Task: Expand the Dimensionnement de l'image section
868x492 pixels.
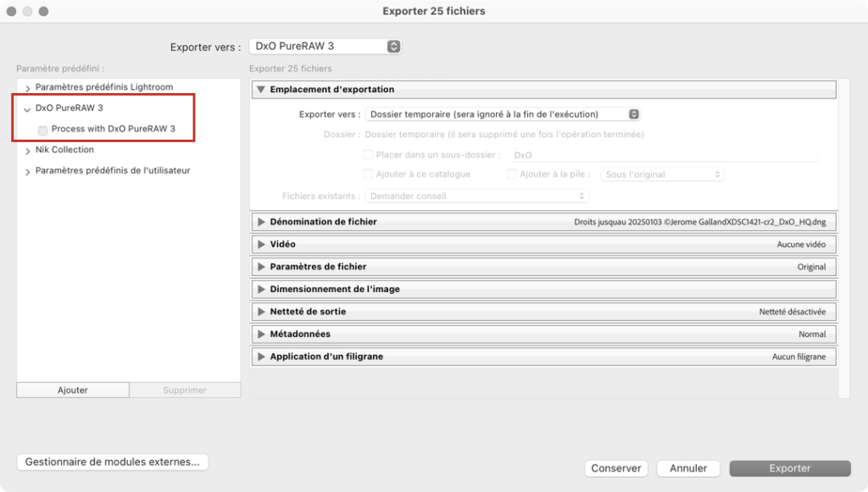Action: pyautogui.click(x=261, y=289)
